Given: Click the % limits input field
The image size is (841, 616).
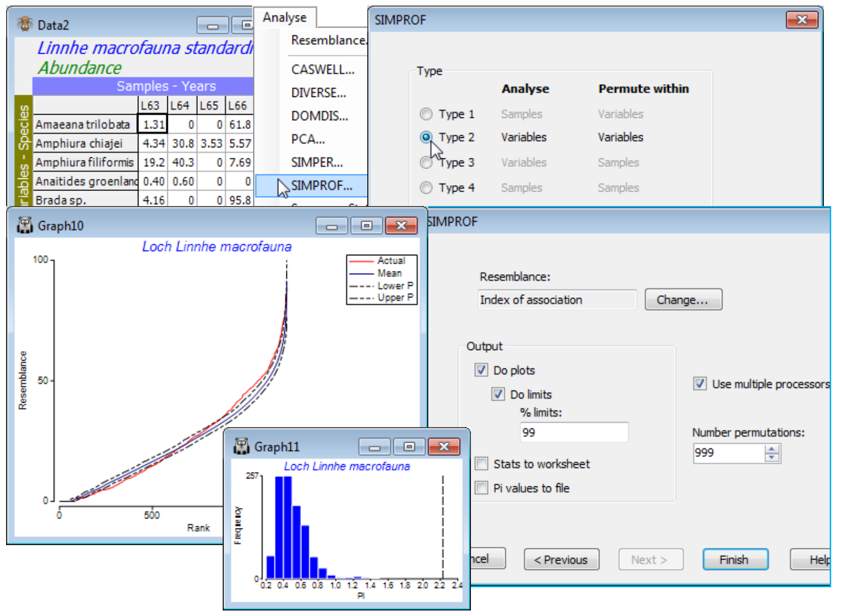Looking at the screenshot, I should pyautogui.click(x=574, y=433).
